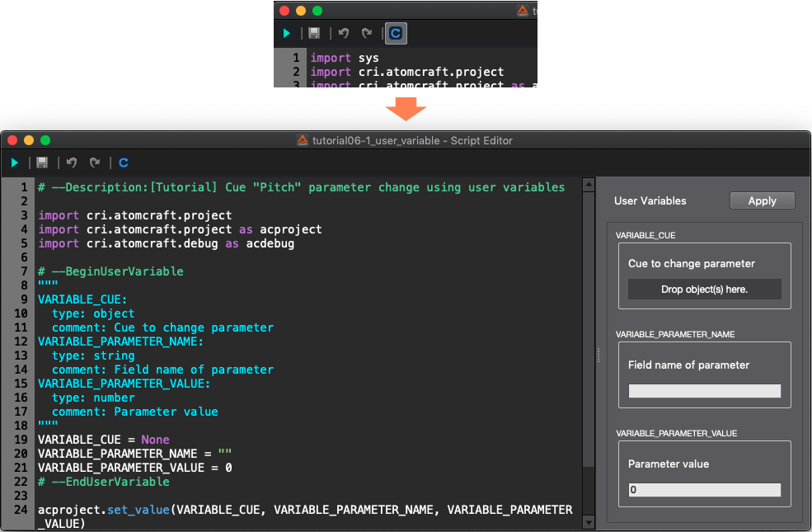Click the highlighted reload icon in the top window
The width and height of the screenshot is (812, 532).
tap(396, 34)
